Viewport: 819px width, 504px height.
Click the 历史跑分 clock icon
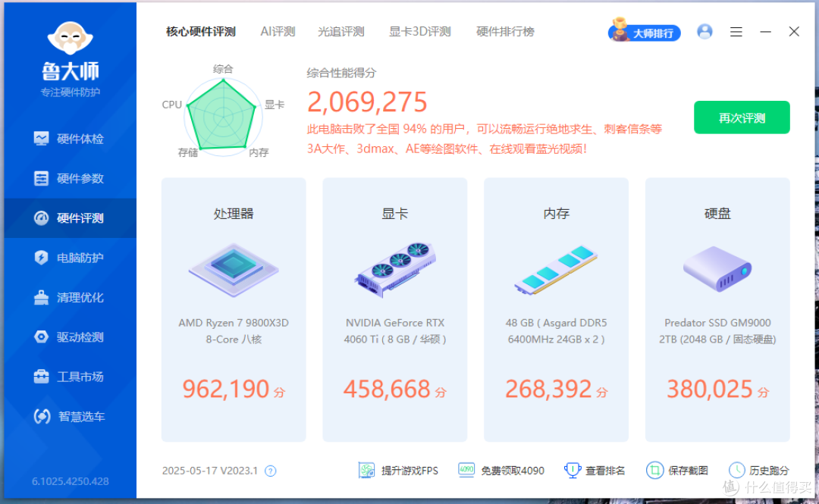click(x=736, y=470)
